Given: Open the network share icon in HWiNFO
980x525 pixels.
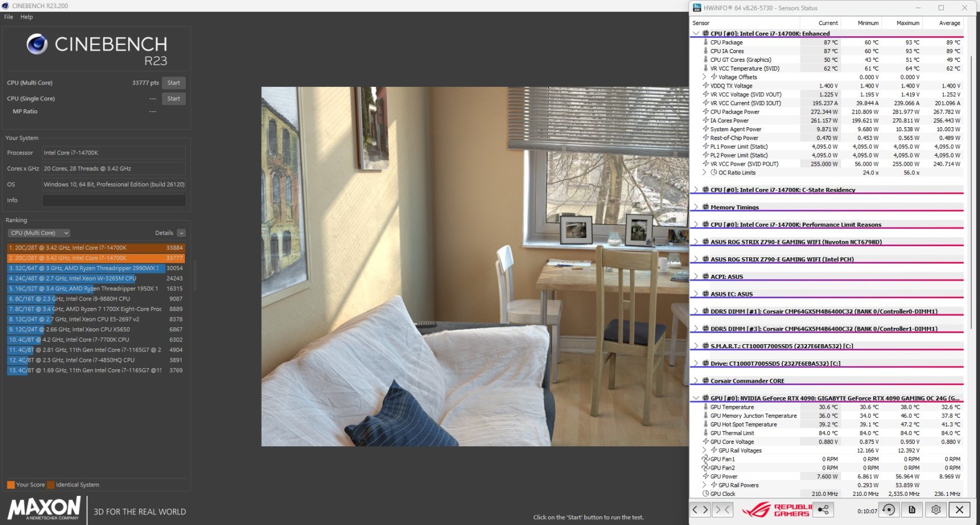Looking at the screenshot, I should click(823, 510).
